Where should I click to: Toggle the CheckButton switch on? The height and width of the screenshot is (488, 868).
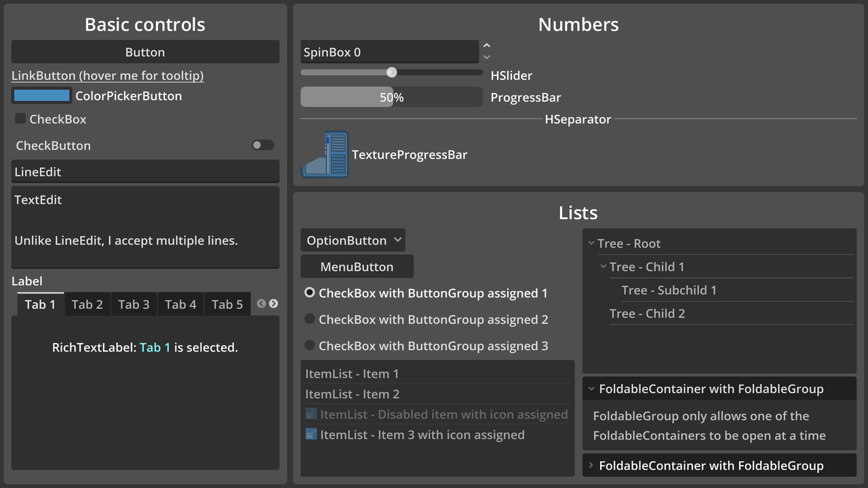coord(262,145)
